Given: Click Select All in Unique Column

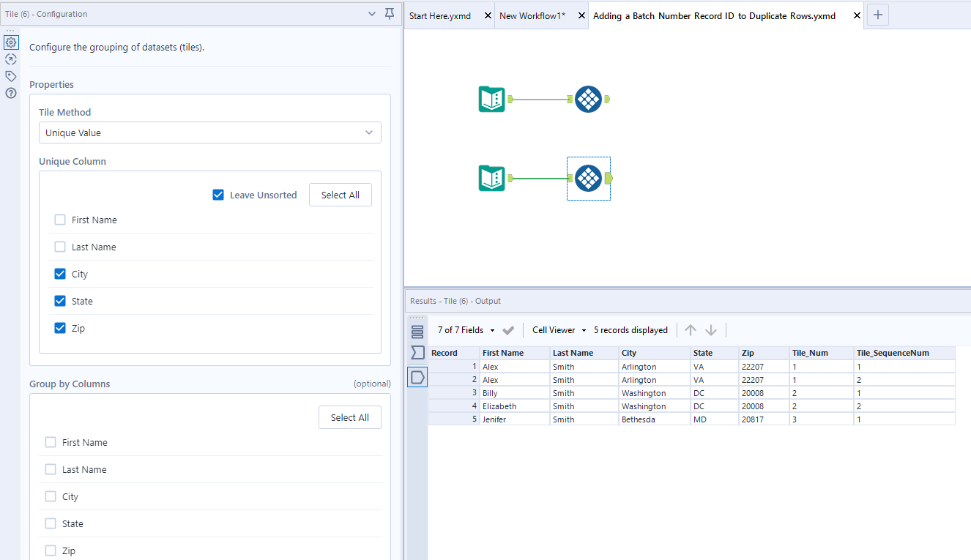Looking at the screenshot, I should [340, 195].
